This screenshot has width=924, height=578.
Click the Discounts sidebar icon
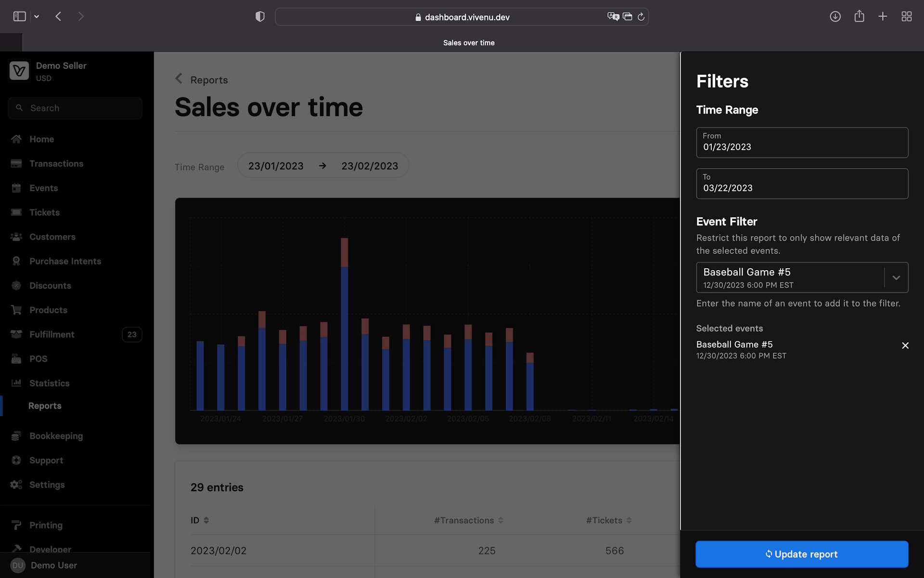(x=16, y=286)
